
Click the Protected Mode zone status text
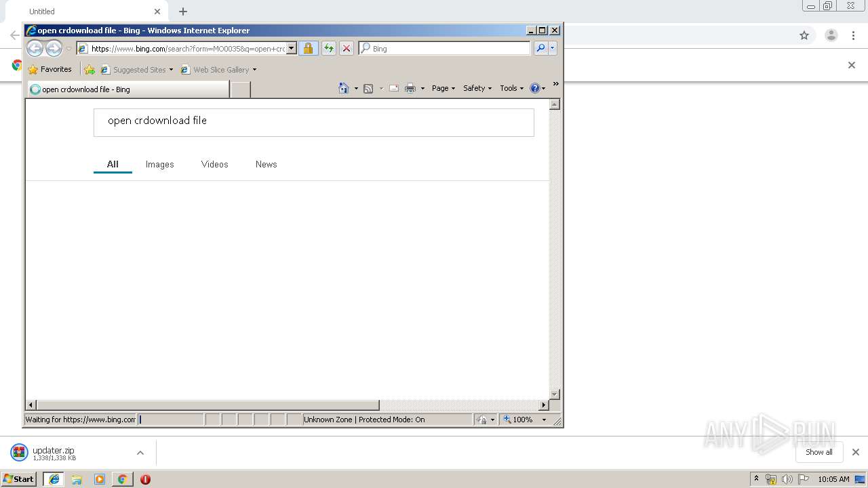(x=364, y=420)
